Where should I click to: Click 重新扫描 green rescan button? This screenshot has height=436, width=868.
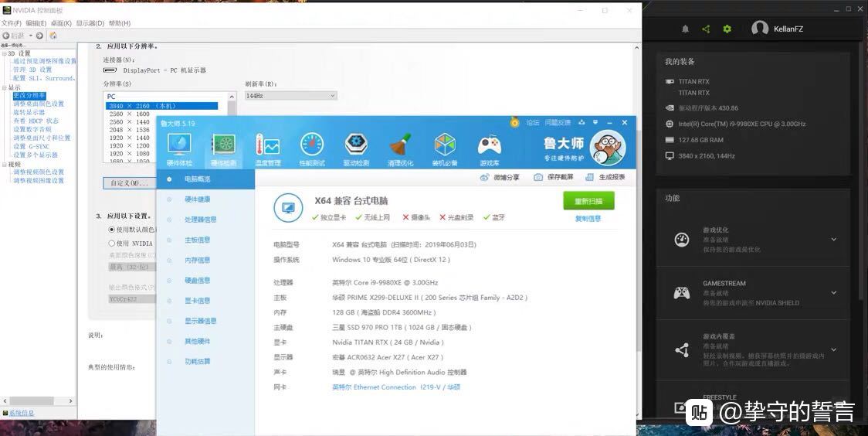pyautogui.click(x=588, y=201)
